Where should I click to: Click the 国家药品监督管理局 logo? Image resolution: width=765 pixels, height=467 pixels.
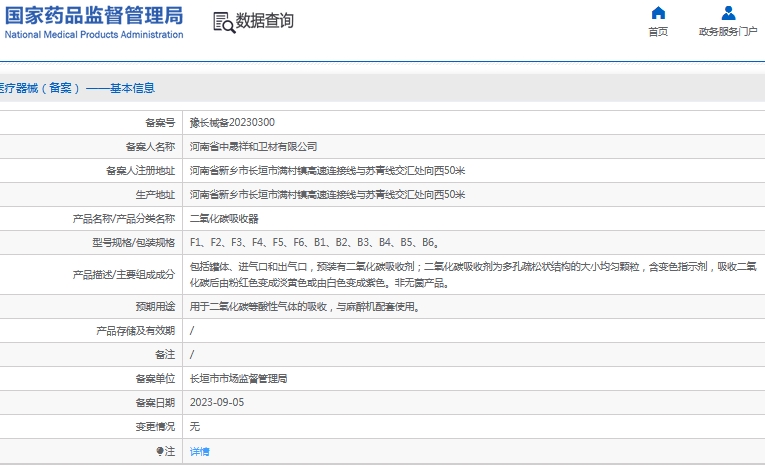[94, 16]
